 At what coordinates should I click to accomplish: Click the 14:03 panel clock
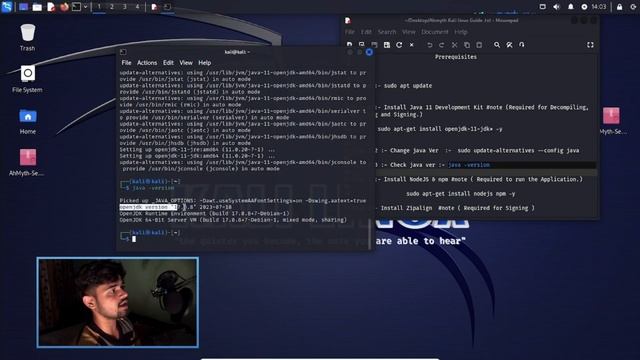click(x=599, y=7)
